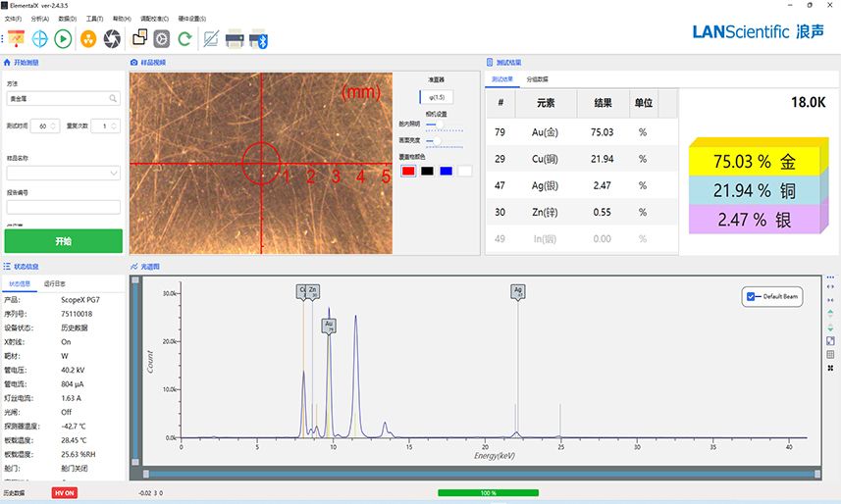Click the green play icon in toolbar
The height and width of the screenshot is (504, 841).
pos(63,39)
